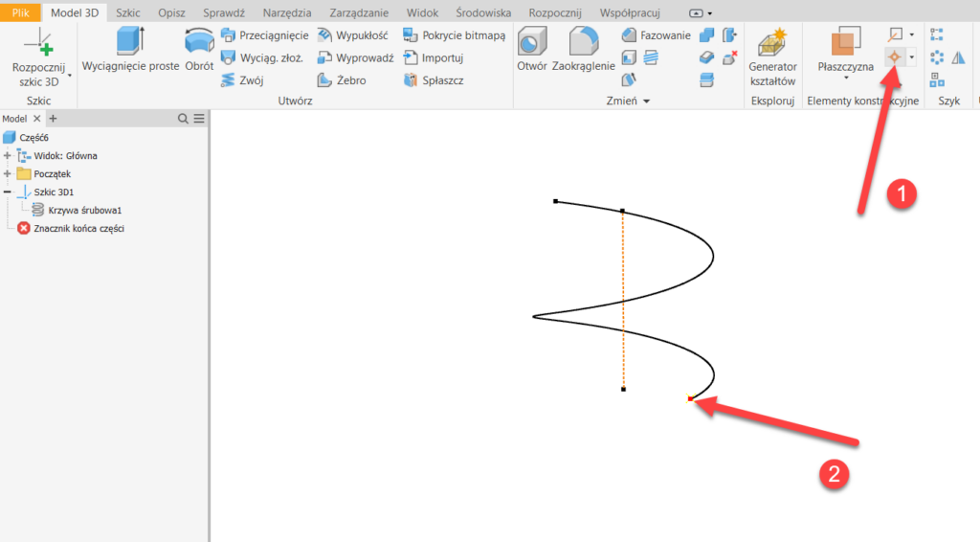
Task: Click the Fazowanie chamfer tool
Action: [x=656, y=35]
